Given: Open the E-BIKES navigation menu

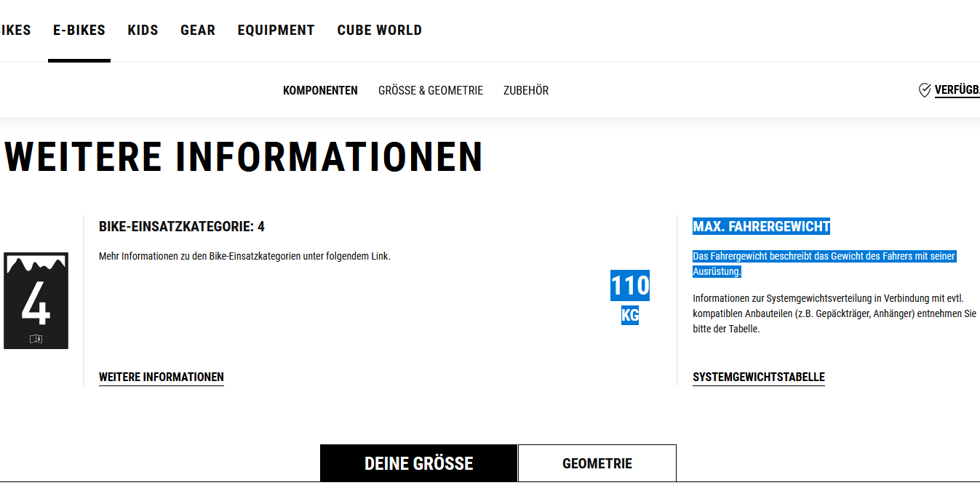Looking at the screenshot, I should tap(79, 31).
